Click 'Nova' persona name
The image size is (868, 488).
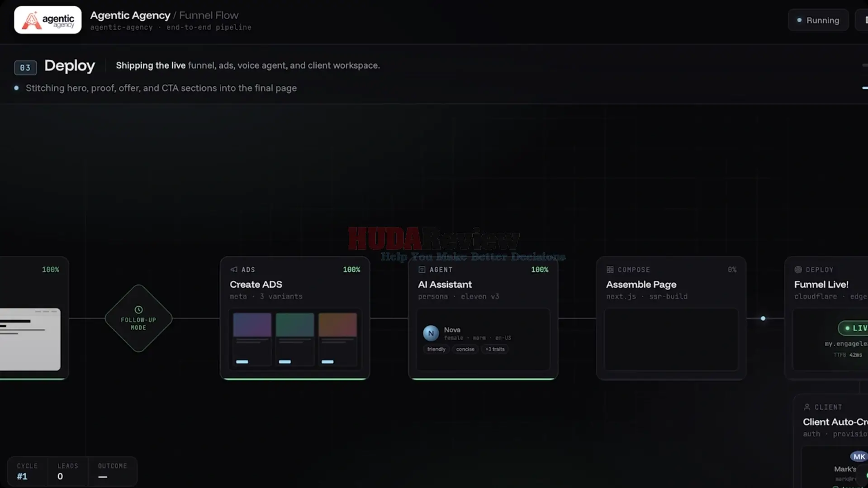click(452, 330)
